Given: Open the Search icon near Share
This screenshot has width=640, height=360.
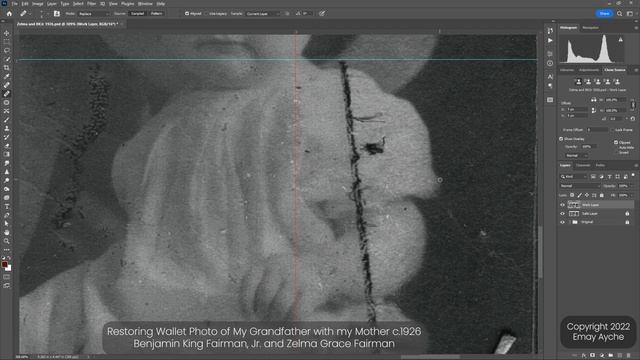Looking at the screenshot, I should [620, 13].
